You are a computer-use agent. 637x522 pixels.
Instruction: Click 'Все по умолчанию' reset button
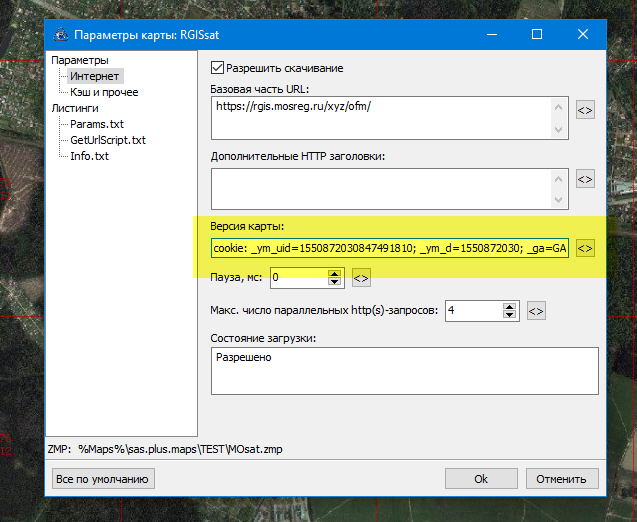[103, 479]
